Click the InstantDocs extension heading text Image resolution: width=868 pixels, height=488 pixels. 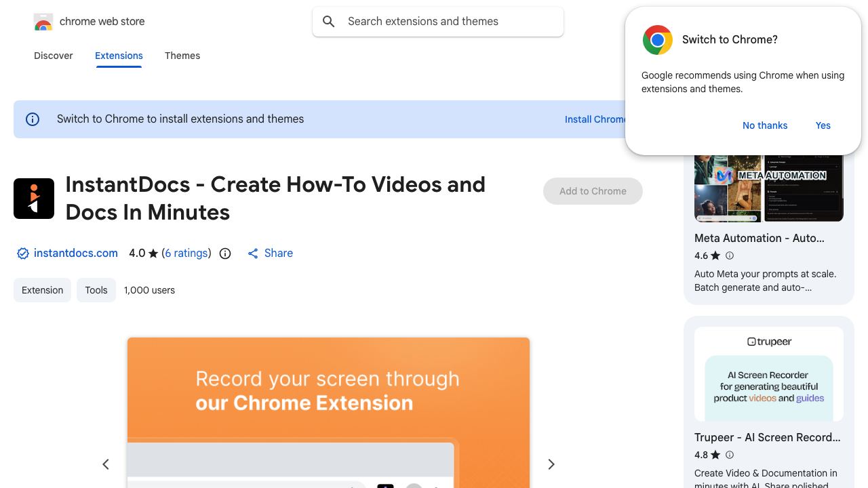[x=275, y=199]
